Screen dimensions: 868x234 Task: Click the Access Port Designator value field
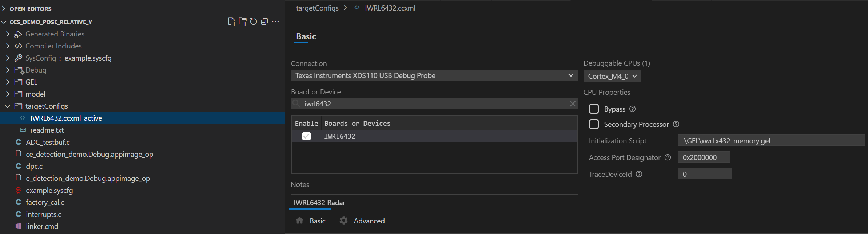(x=704, y=157)
